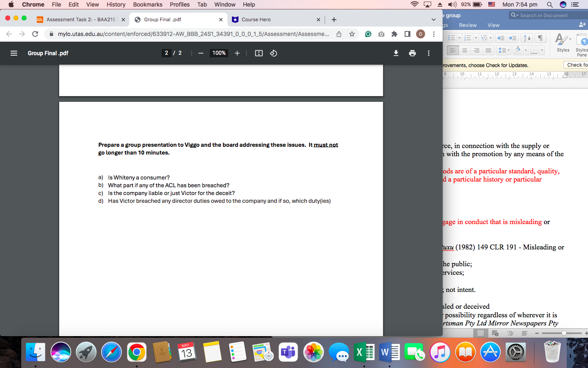Screen dimensions: 588x368
Task: Download the Group Final PDF
Action: pyautogui.click(x=396, y=53)
